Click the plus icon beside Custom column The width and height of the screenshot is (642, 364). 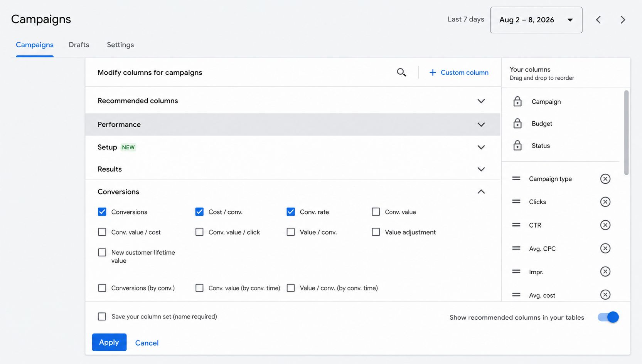coord(433,72)
